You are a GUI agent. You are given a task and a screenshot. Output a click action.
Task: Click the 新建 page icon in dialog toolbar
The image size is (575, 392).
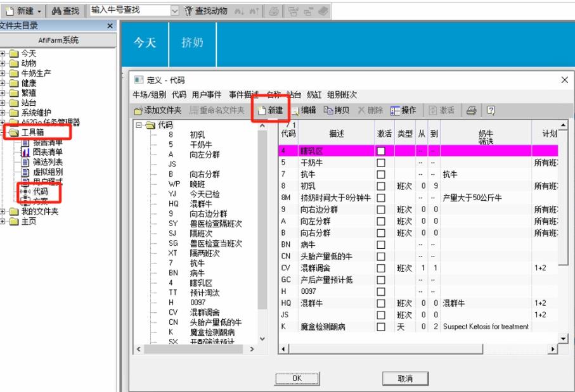click(261, 110)
